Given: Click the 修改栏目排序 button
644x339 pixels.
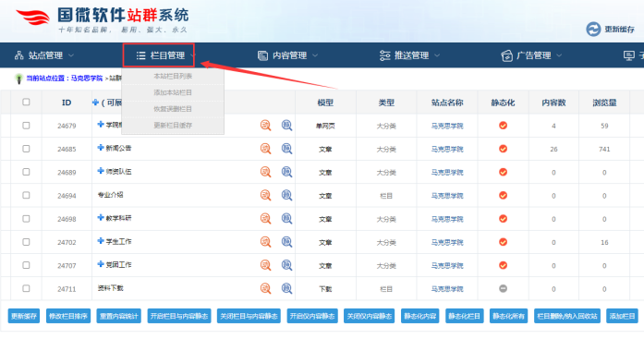Looking at the screenshot, I should click(68, 316).
